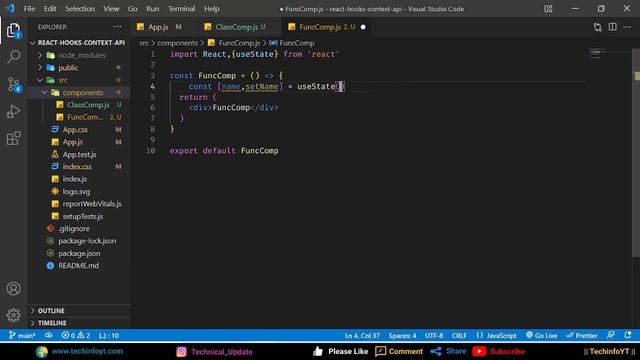Open setupTests.js file

tap(78, 216)
